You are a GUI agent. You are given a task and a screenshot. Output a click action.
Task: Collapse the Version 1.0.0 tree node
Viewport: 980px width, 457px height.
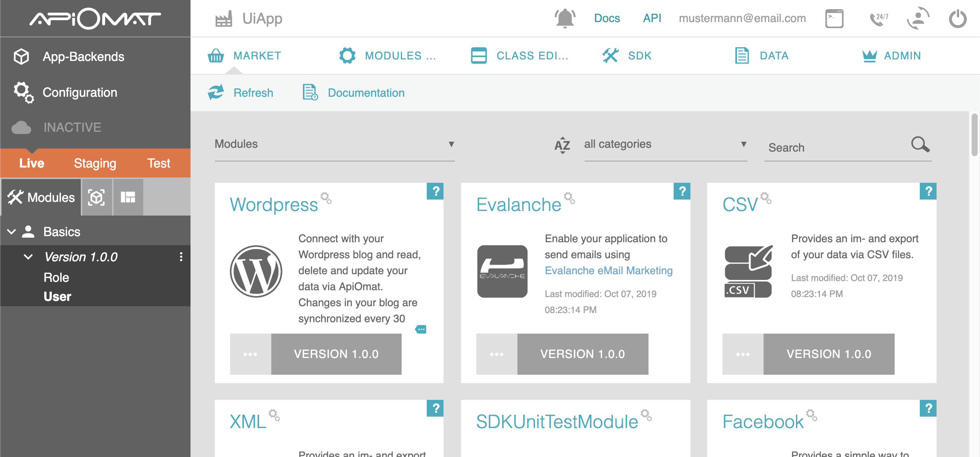click(28, 257)
